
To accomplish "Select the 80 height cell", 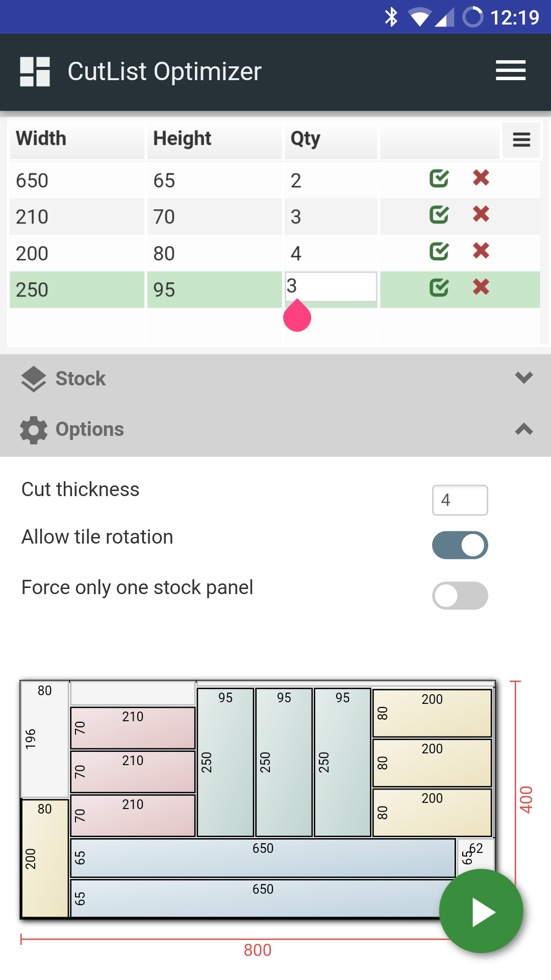I will [214, 254].
